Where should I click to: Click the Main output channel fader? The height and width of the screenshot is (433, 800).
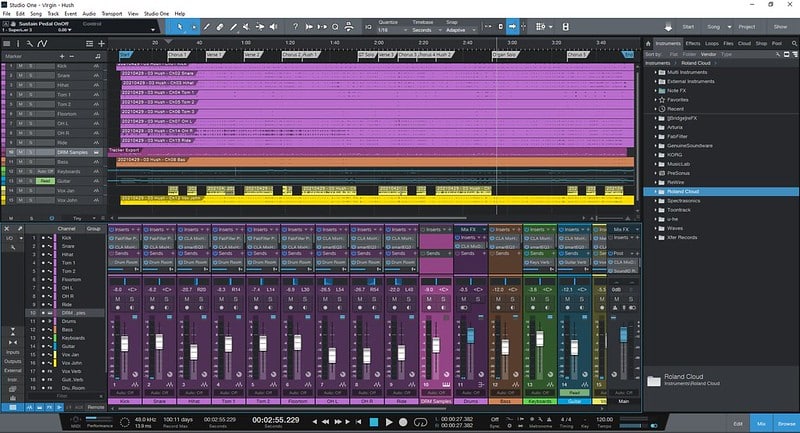coord(623,335)
